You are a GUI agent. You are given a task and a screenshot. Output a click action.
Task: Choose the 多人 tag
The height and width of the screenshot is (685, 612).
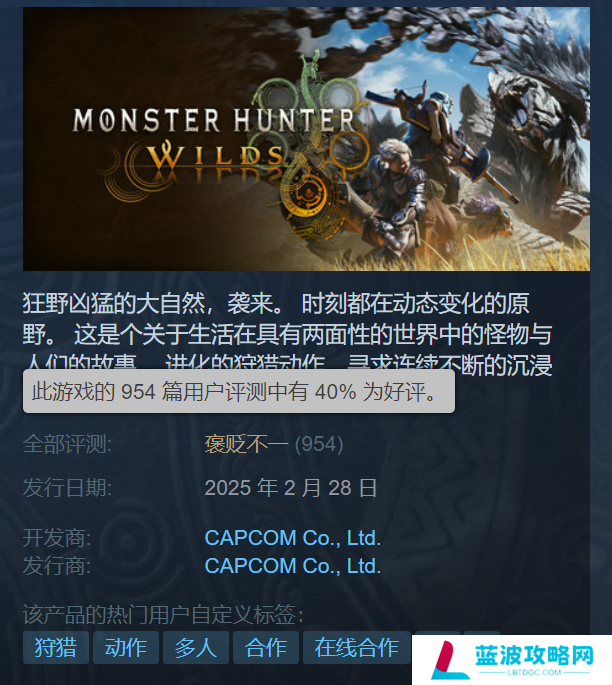pyautogui.click(x=196, y=647)
